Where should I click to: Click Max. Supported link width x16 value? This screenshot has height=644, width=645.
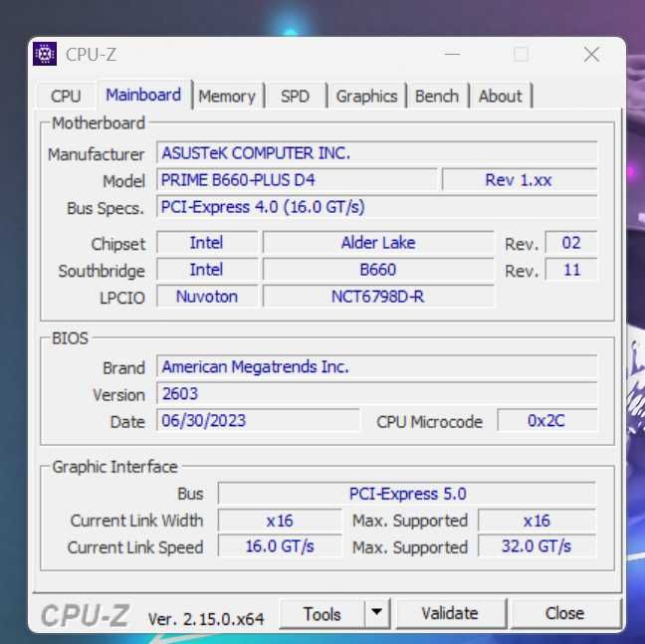click(537, 521)
